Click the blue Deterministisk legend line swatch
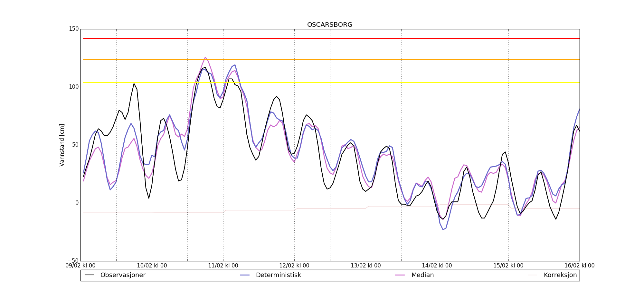 [x=245, y=275]
